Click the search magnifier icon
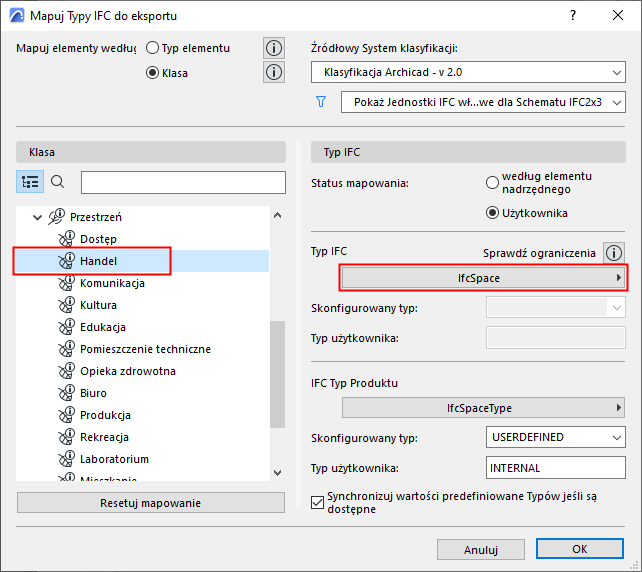 (57, 181)
